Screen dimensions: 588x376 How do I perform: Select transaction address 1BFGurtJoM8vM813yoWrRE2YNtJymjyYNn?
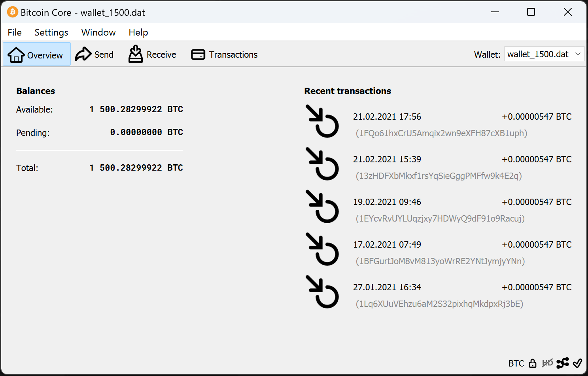coord(440,261)
